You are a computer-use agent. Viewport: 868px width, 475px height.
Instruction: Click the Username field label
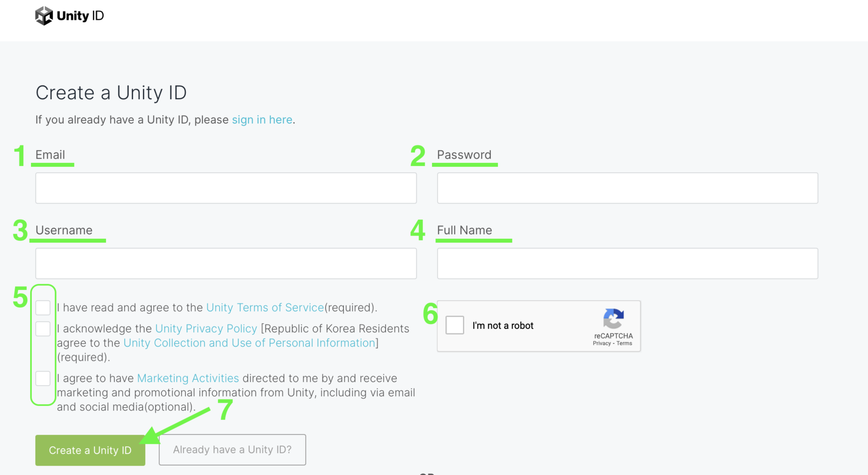(64, 231)
